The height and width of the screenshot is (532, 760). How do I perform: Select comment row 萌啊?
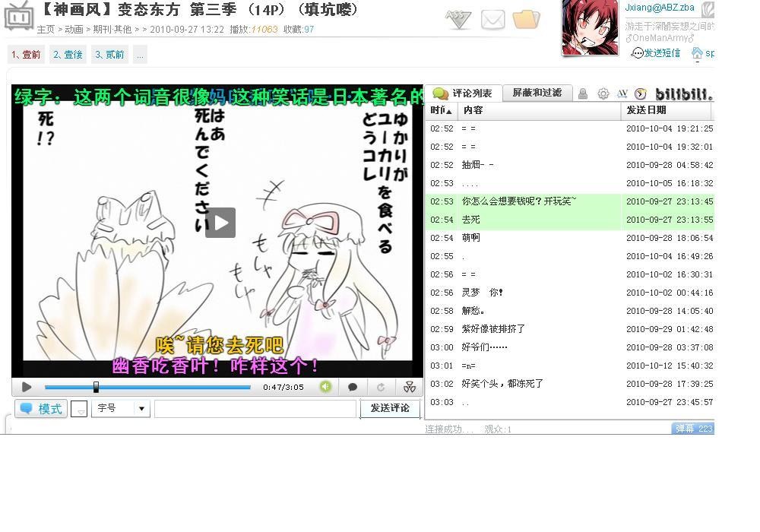click(569, 238)
